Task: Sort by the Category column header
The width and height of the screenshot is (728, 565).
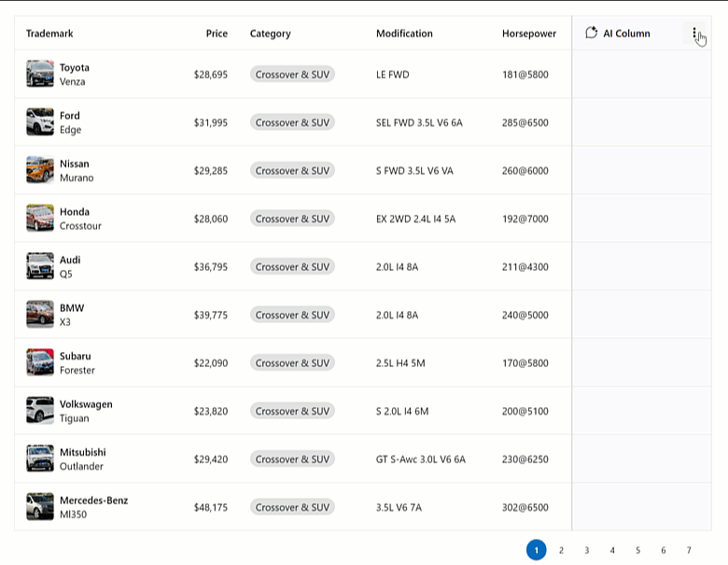Action: tap(271, 34)
